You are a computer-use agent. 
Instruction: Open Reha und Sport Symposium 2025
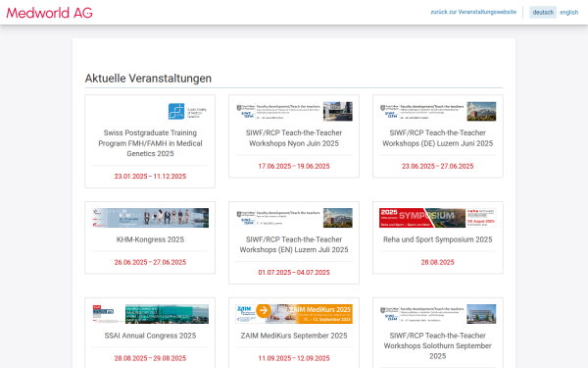(438, 239)
